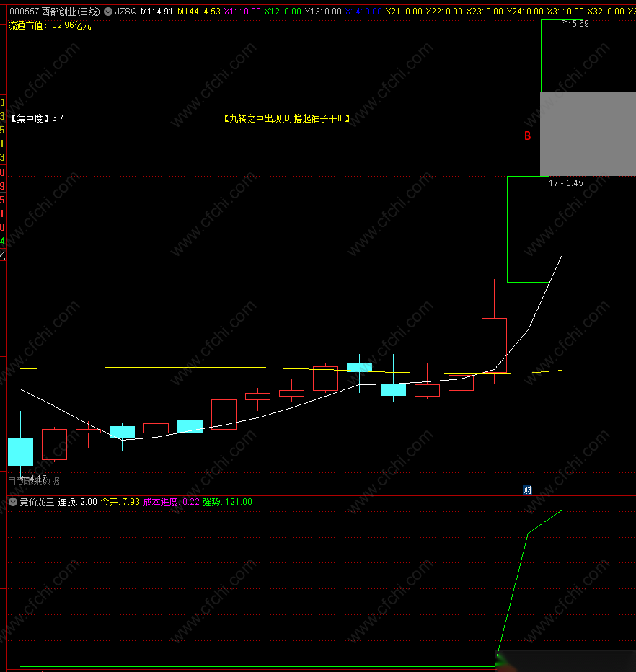
Task: Click the green hollow candle below the 5.89 label
Action: [x=562, y=56]
